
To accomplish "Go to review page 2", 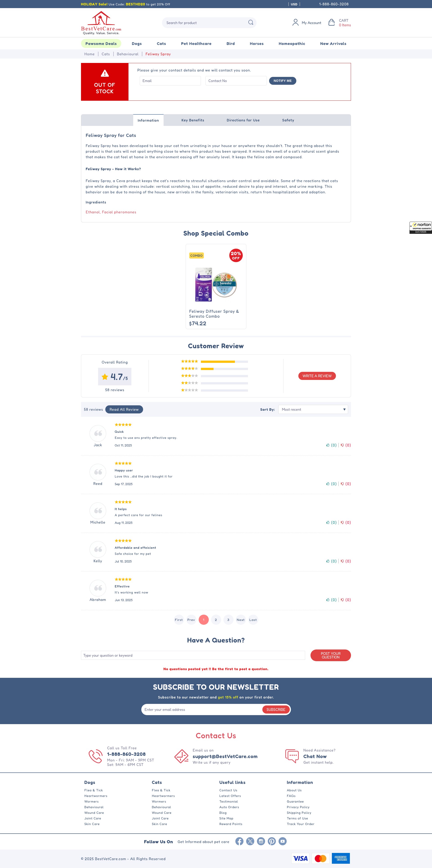I will click(x=216, y=620).
